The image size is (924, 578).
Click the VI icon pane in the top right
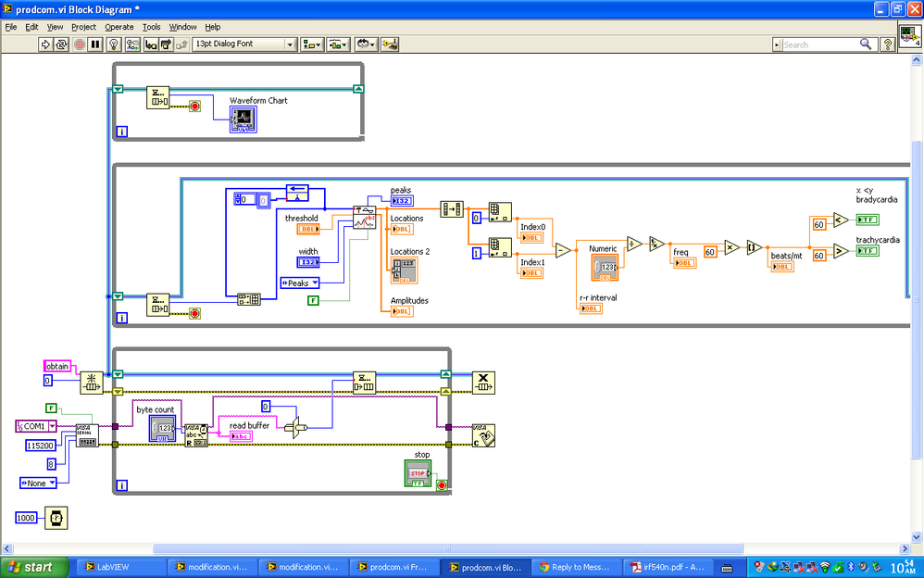click(909, 36)
